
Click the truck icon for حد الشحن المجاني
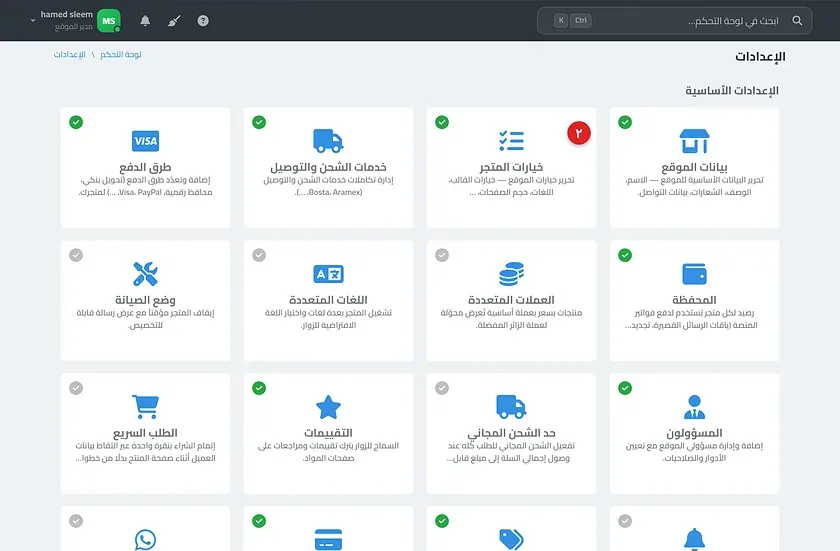point(512,406)
